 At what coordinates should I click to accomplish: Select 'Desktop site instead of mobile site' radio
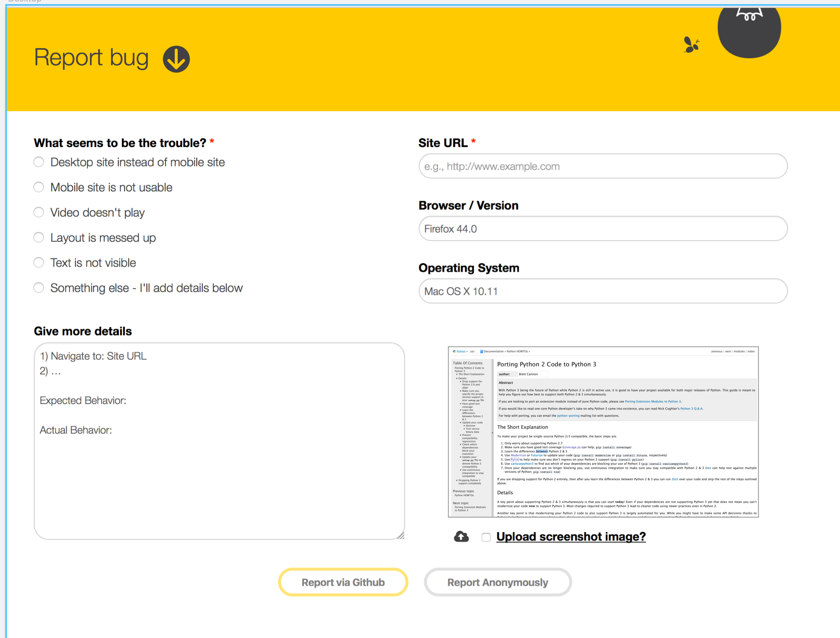coord(39,162)
